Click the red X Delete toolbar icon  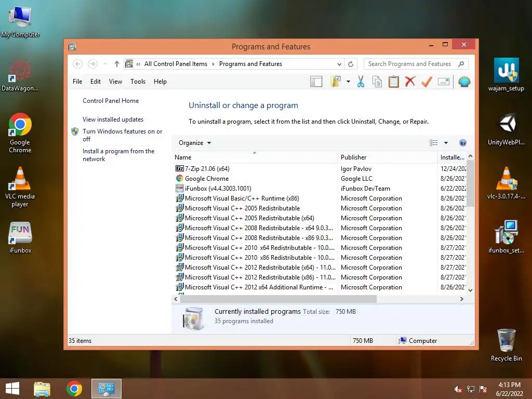(x=410, y=82)
